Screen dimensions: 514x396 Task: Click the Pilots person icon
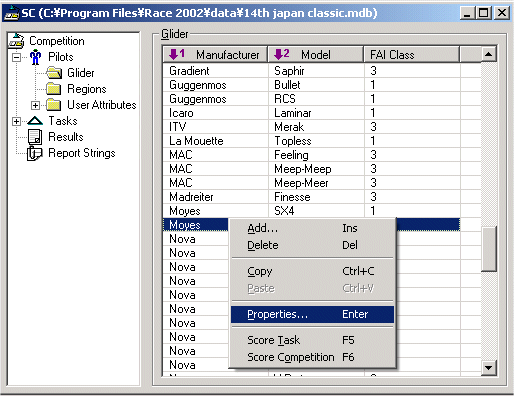point(35,57)
